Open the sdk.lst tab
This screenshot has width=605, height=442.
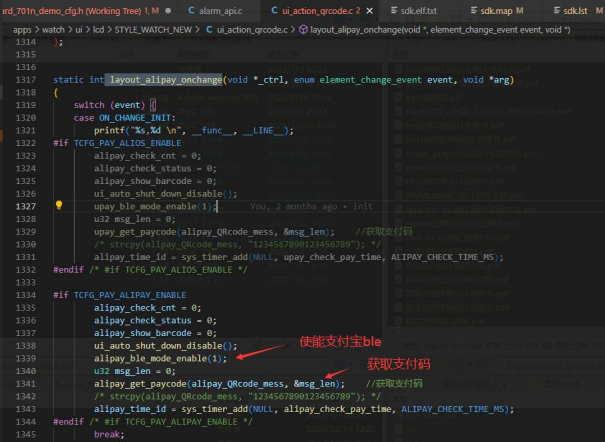click(x=575, y=11)
